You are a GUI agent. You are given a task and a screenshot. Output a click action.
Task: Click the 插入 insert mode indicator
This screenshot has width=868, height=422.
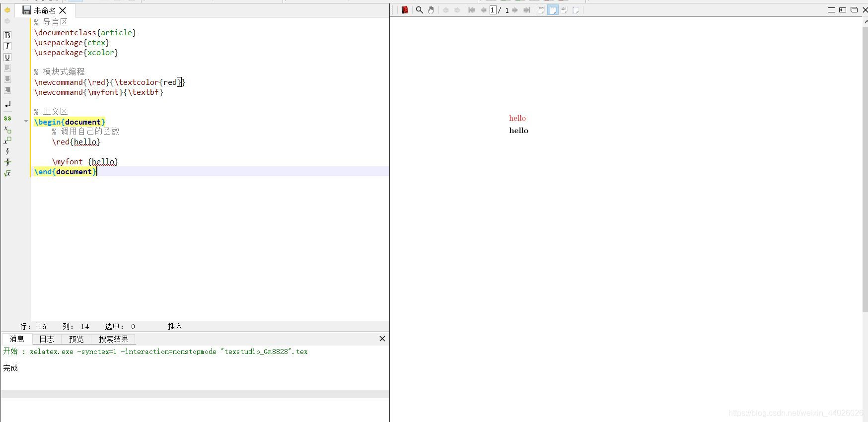point(175,326)
